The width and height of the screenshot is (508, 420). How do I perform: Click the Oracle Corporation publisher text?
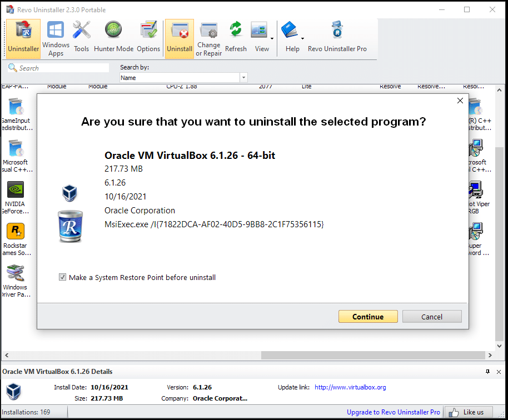pos(140,211)
